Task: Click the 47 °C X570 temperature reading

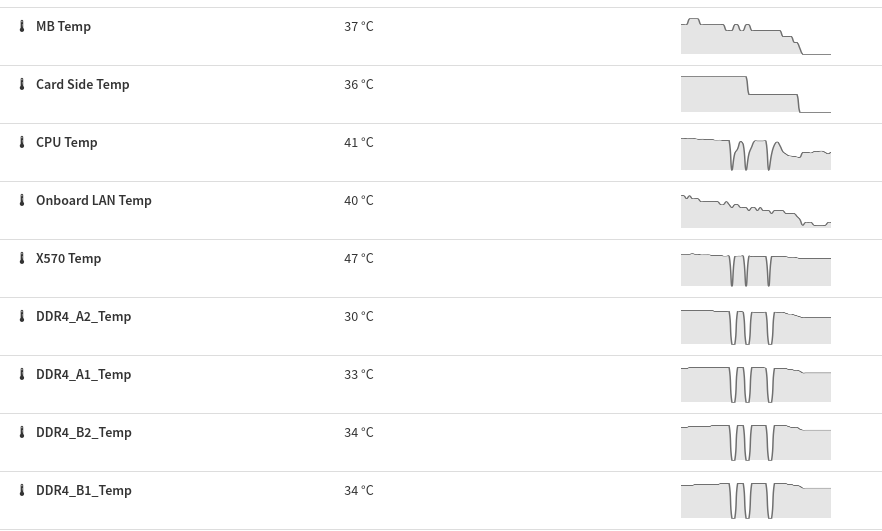Action: 359,258
